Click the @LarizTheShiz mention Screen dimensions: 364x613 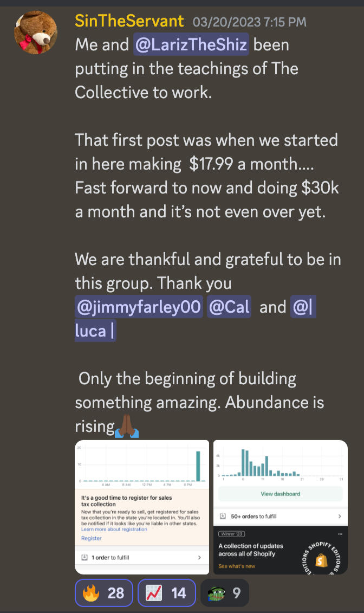(191, 45)
